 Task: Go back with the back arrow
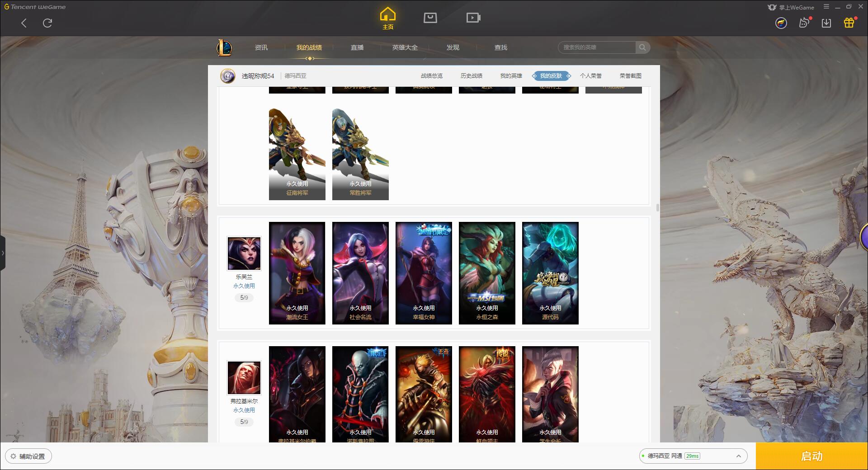tap(24, 23)
